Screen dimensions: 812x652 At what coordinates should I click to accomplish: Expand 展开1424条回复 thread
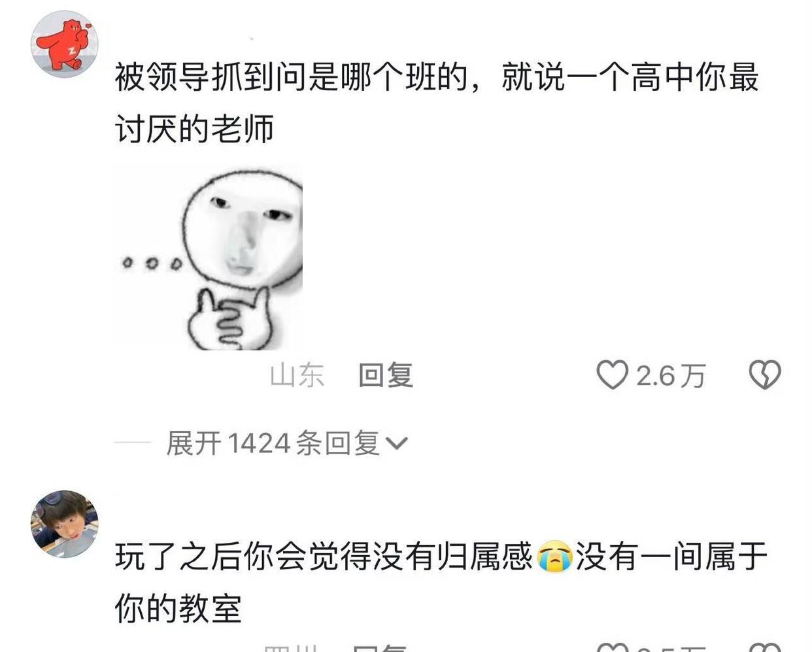point(287,443)
